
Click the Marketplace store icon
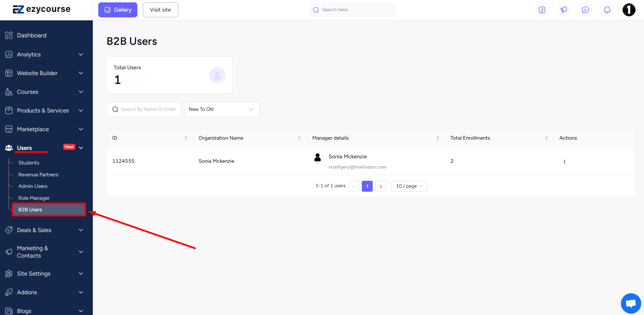click(x=9, y=129)
